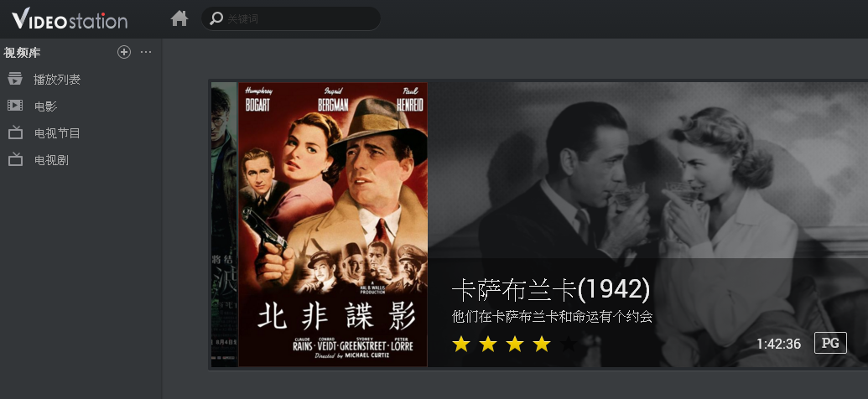
Task: Open the video library more options ellipsis
Action: 146,52
